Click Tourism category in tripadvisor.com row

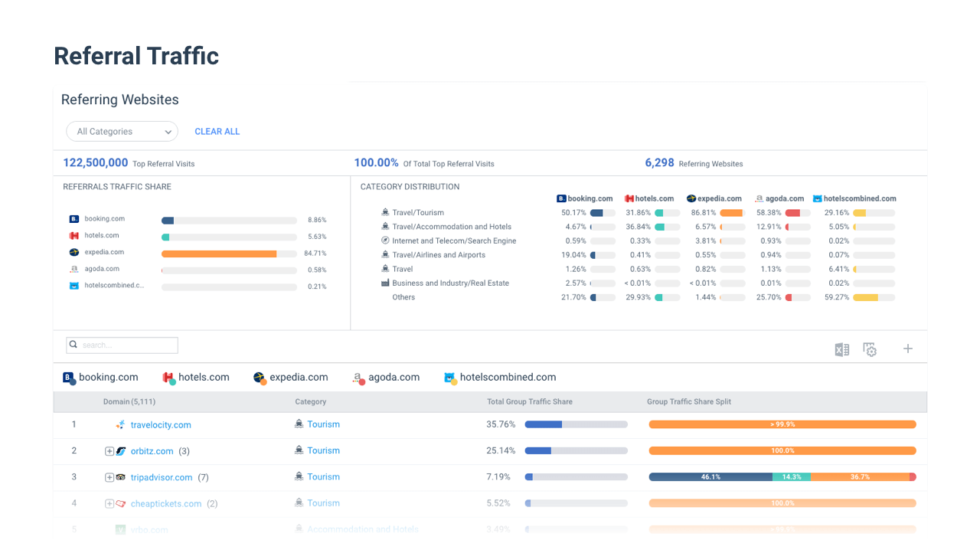(x=323, y=476)
